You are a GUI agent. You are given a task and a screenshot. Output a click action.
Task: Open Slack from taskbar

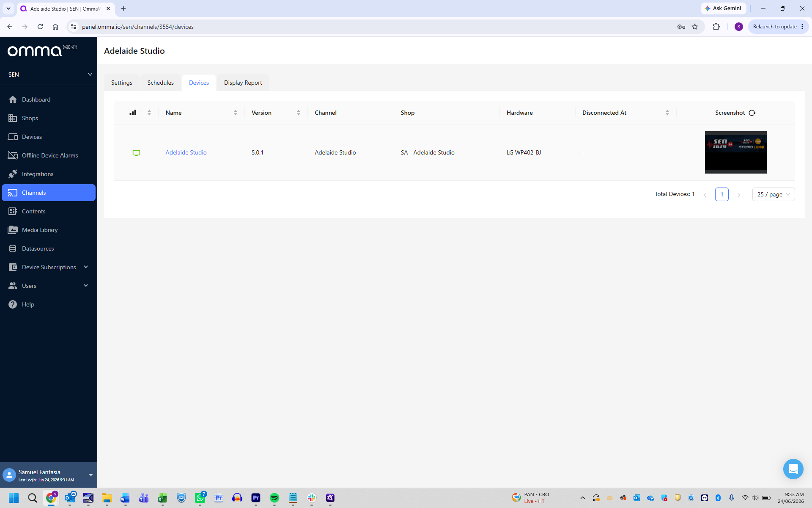point(312,498)
